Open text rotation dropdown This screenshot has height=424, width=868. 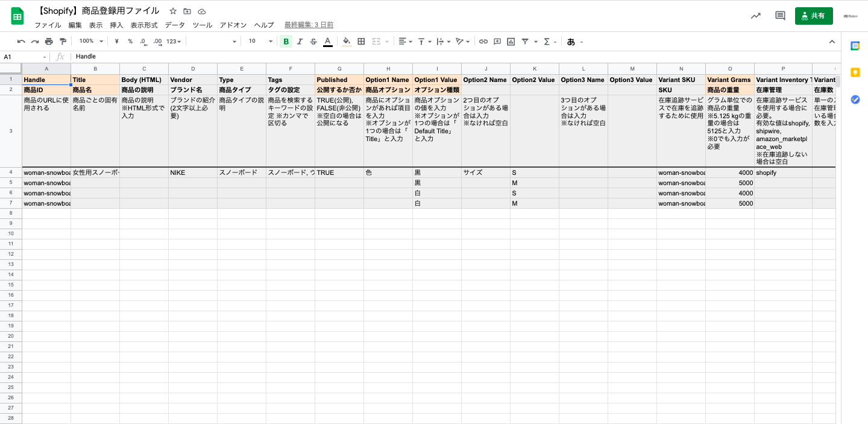[x=463, y=42]
